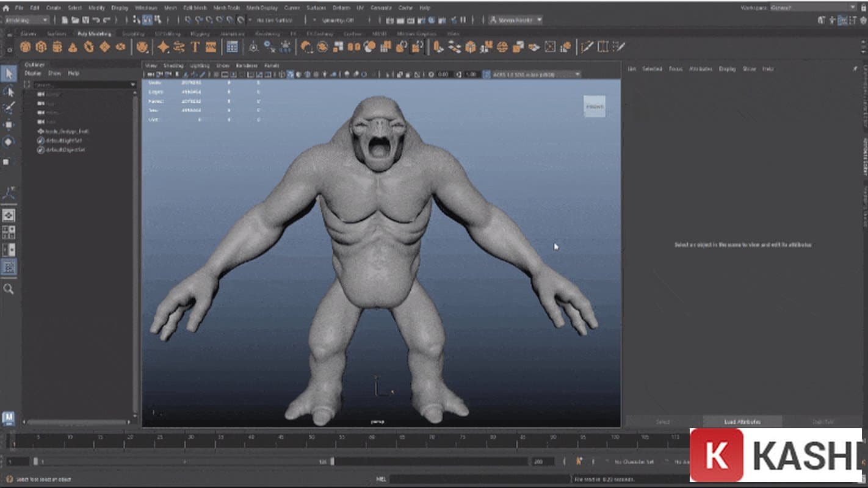Click Select button at panel bottom right
The image size is (868, 488).
point(664,422)
